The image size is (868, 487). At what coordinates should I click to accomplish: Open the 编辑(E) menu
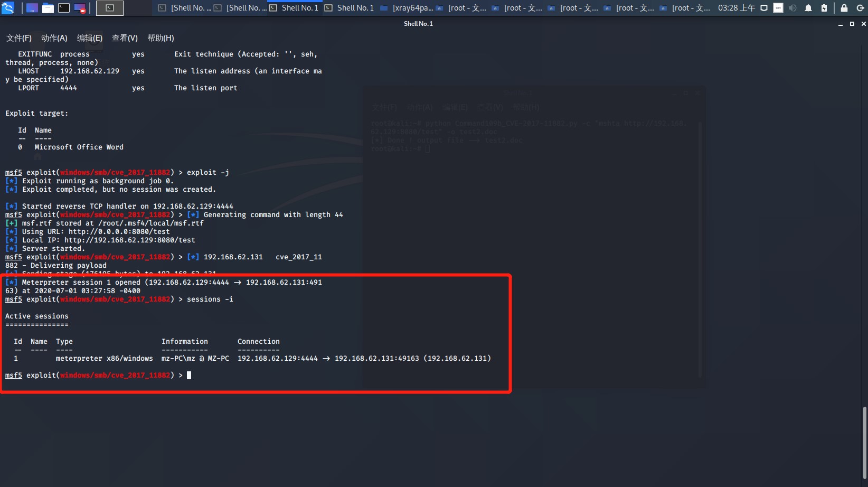pos(90,38)
